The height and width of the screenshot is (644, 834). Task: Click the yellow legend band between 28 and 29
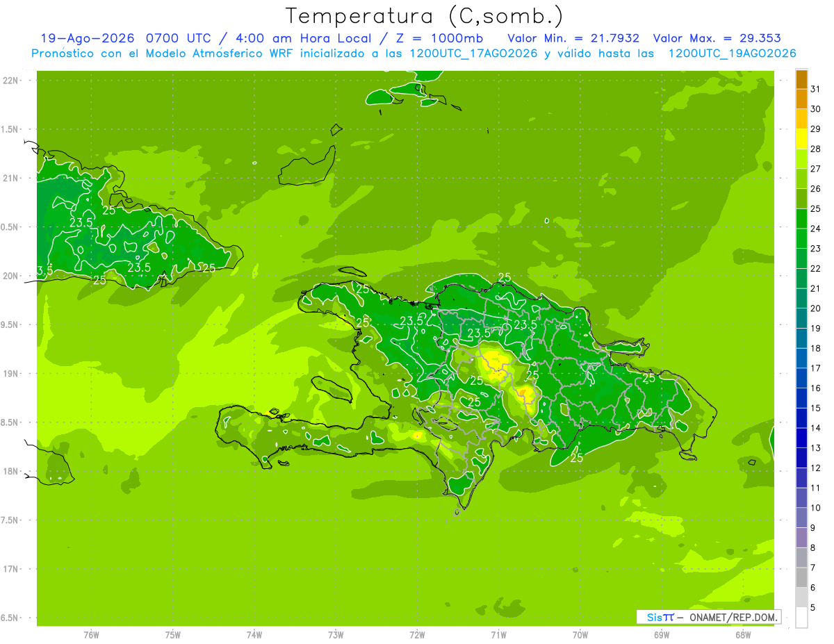(x=801, y=139)
